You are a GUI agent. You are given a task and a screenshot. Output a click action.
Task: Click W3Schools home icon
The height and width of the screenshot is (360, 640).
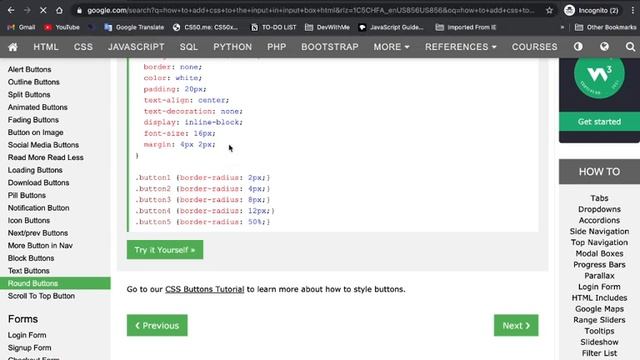[13, 47]
